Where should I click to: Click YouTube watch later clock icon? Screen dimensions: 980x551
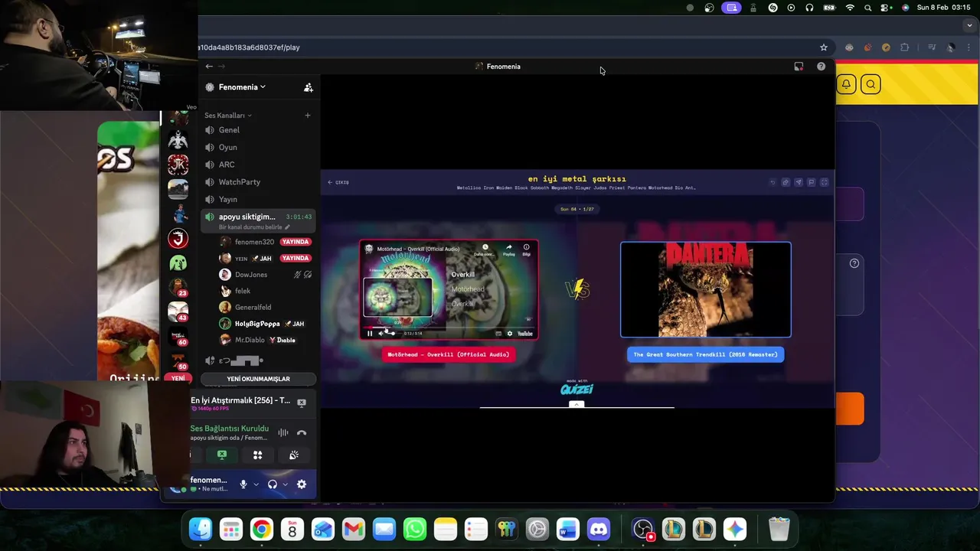[x=485, y=249]
